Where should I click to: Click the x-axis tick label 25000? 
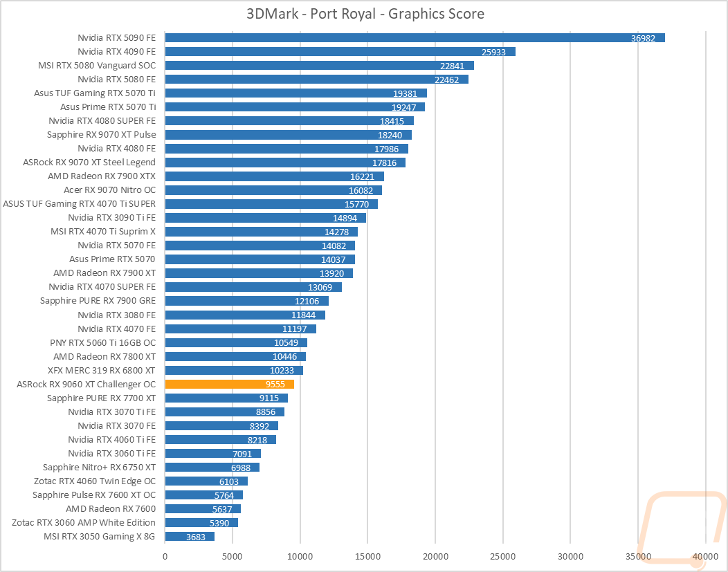503,557
